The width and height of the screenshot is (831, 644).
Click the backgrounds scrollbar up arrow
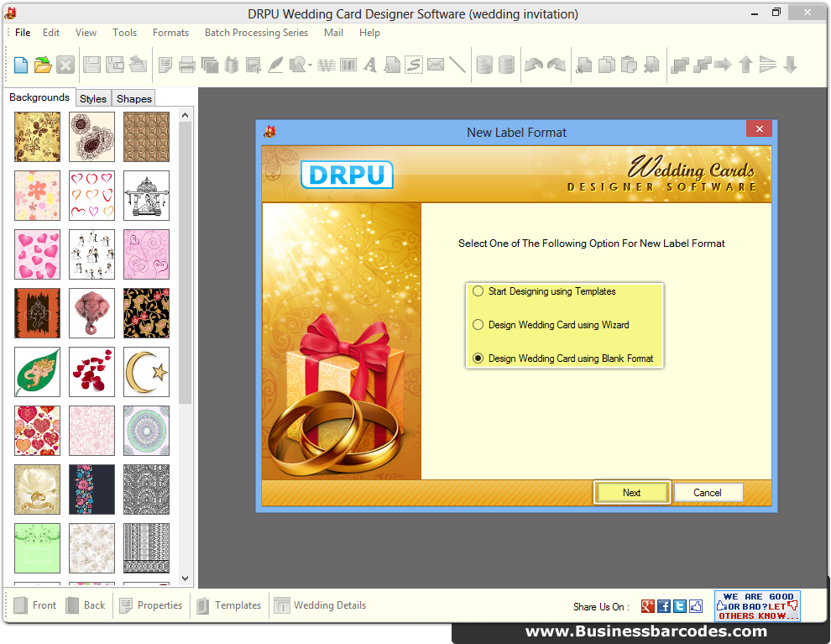185,115
